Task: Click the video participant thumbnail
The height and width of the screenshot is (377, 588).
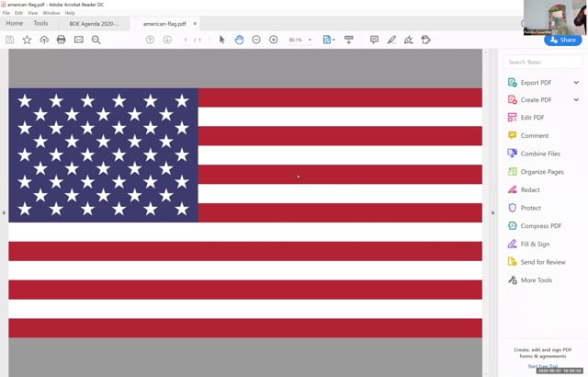Action: point(555,17)
